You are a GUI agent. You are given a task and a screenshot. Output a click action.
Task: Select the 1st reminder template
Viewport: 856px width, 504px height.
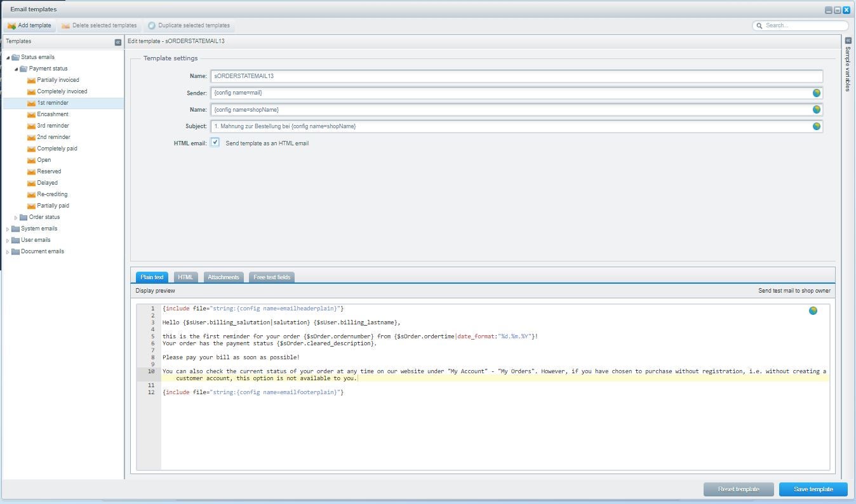(53, 103)
